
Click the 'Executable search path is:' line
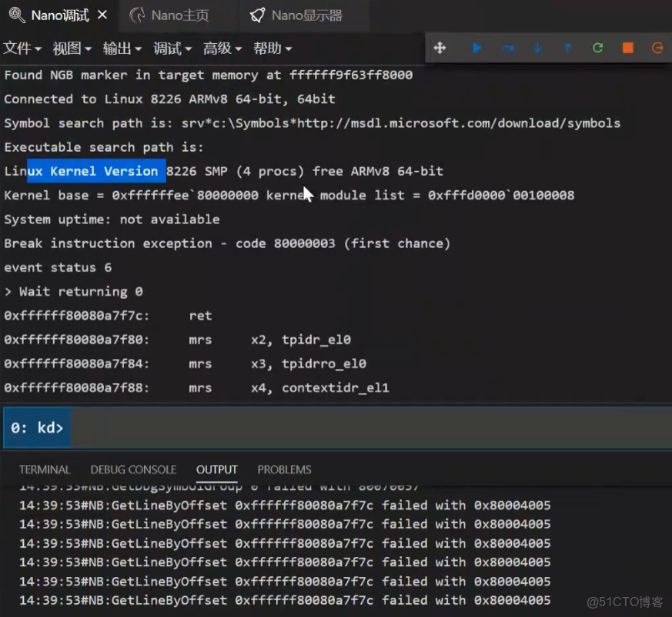(x=104, y=147)
